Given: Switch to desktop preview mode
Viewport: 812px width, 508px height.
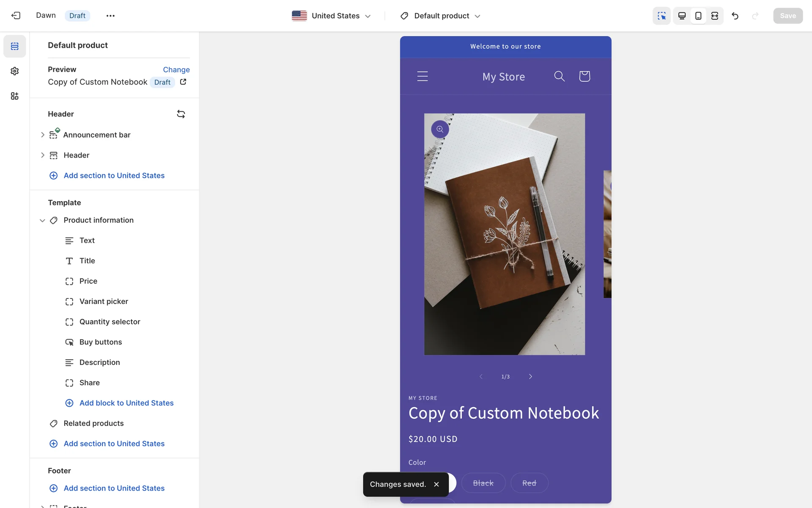Looking at the screenshot, I should point(682,16).
